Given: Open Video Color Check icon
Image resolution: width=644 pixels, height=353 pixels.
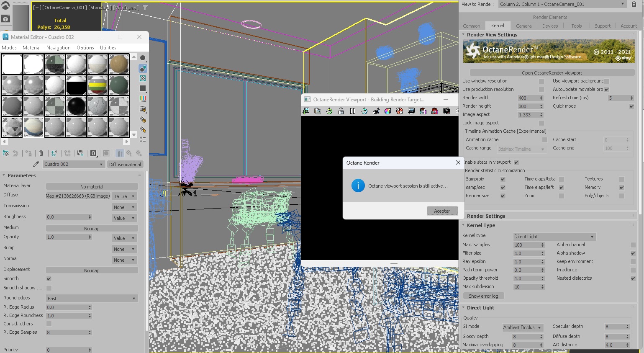Looking at the screenshot, I should 143,99.
